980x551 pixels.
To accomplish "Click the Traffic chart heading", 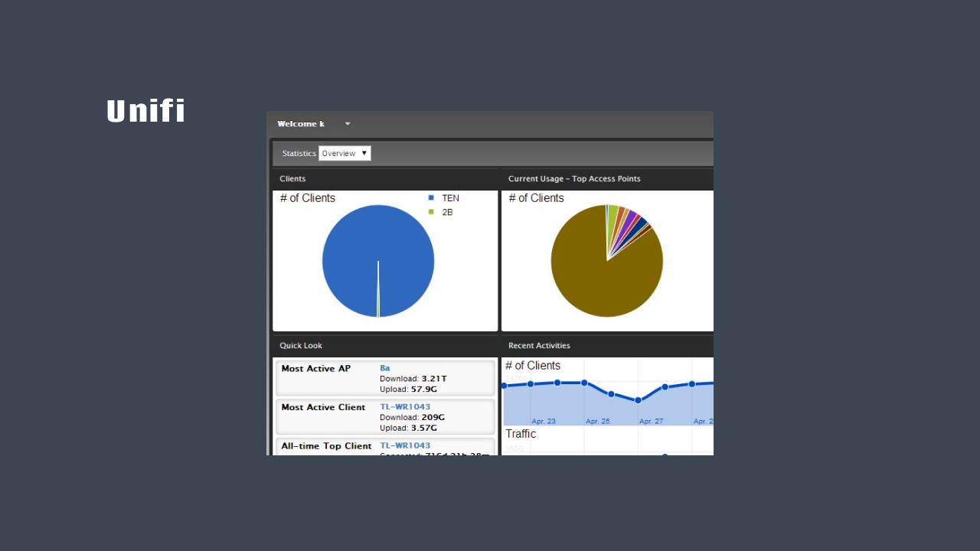I will pyautogui.click(x=521, y=434).
